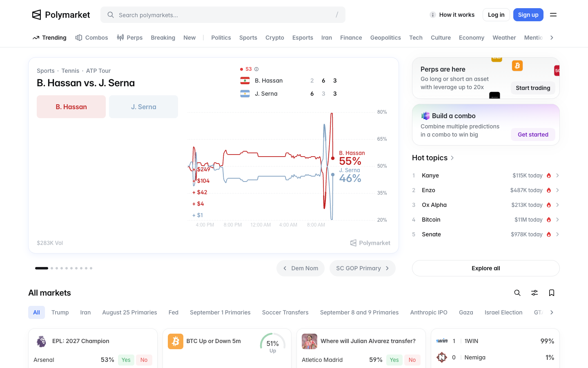Switch to the Politics category

221,38
